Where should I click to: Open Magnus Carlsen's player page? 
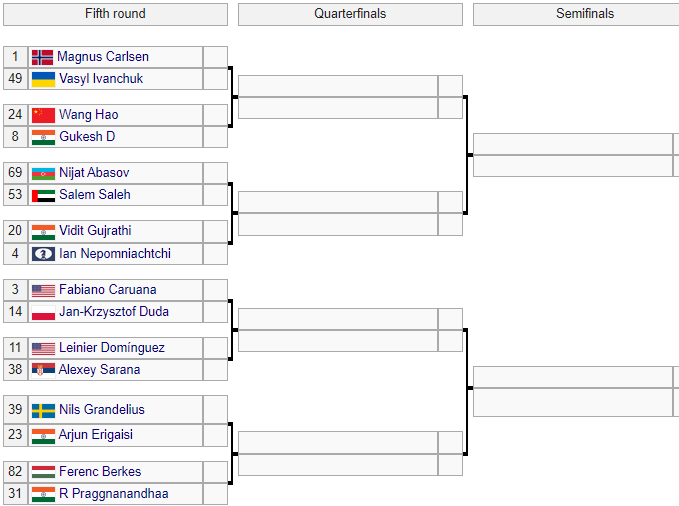click(103, 57)
